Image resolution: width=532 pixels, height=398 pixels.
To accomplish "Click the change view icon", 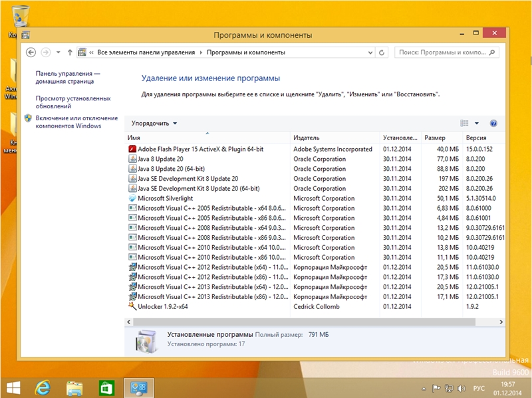I will 464,123.
